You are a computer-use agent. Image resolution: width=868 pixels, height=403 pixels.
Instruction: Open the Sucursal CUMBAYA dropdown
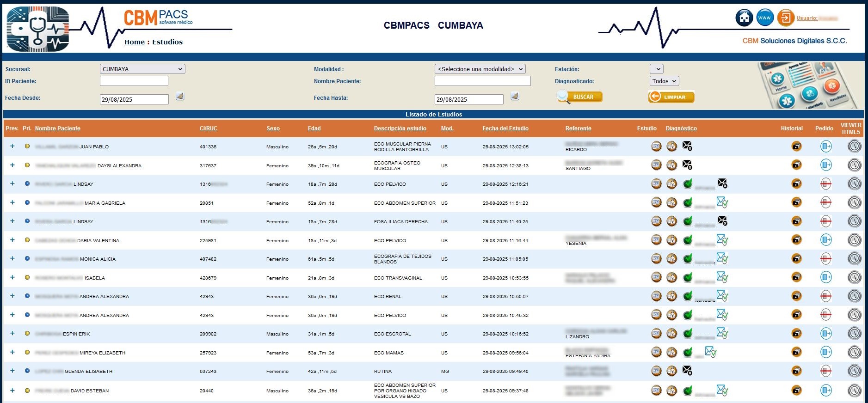[142, 69]
